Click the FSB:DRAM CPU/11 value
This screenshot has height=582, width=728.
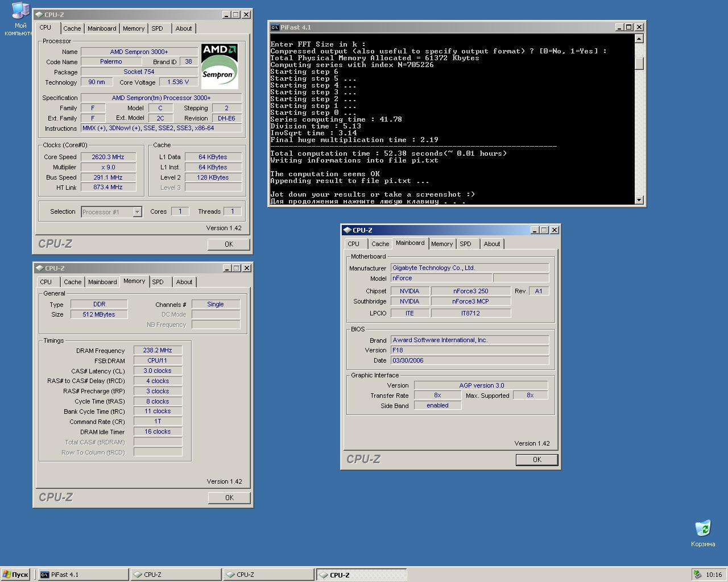(x=158, y=360)
